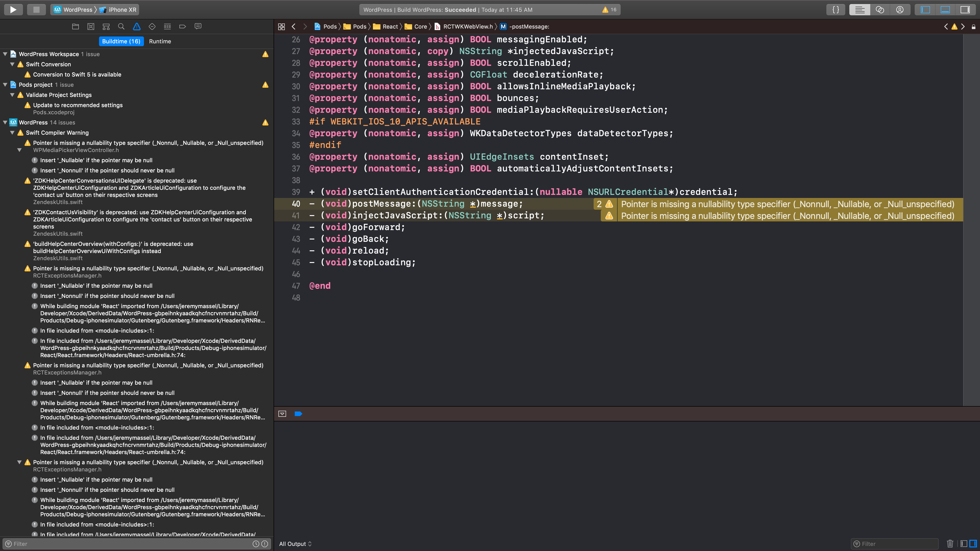Collapse the Swift Compiler Warning group
Screen dimensions: 980x551
(x=12, y=133)
